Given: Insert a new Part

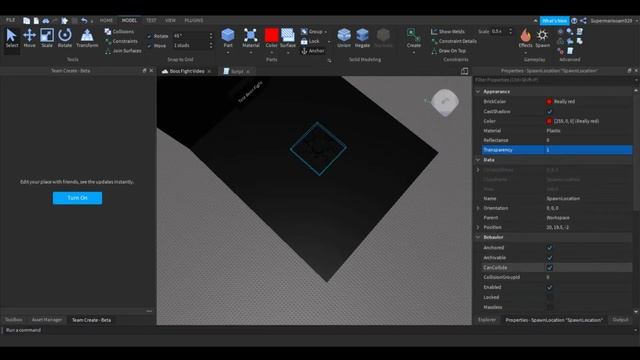Looking at the screenshot, I should (x=228, y=37).
